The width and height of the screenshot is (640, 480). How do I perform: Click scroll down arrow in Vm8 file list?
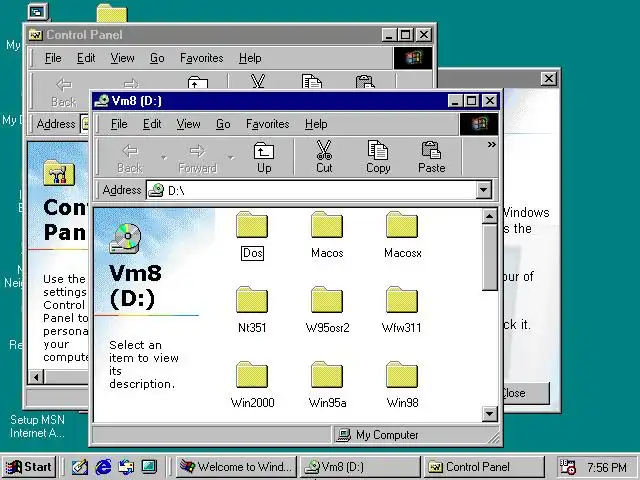click(489, 414)
